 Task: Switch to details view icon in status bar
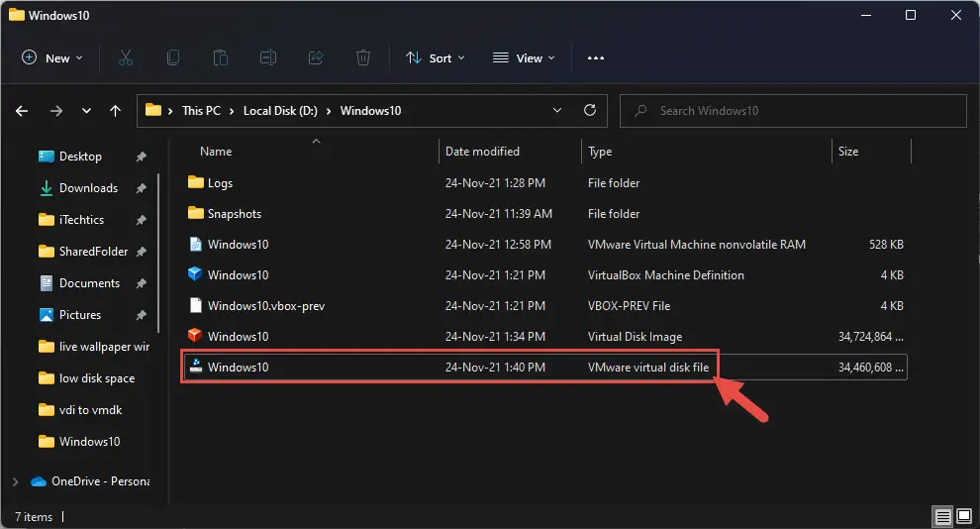pyautogui.click(x=942, y=516)
